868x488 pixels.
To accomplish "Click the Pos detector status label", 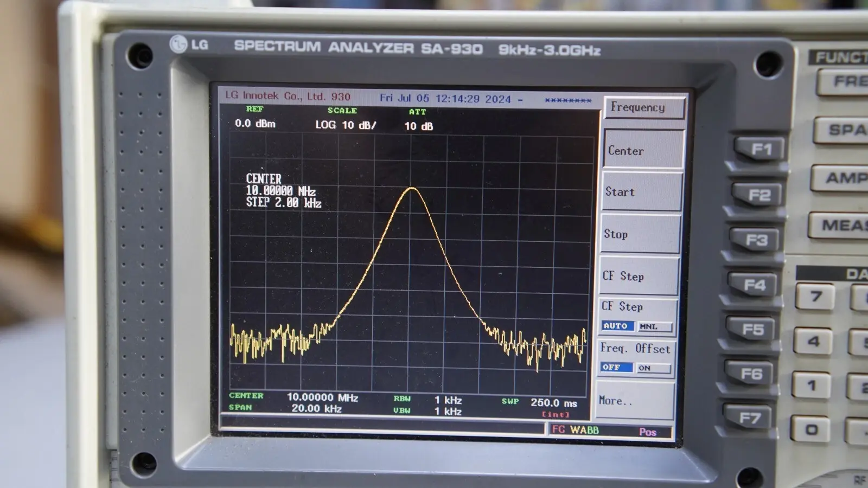I will [x=648, y=432].
